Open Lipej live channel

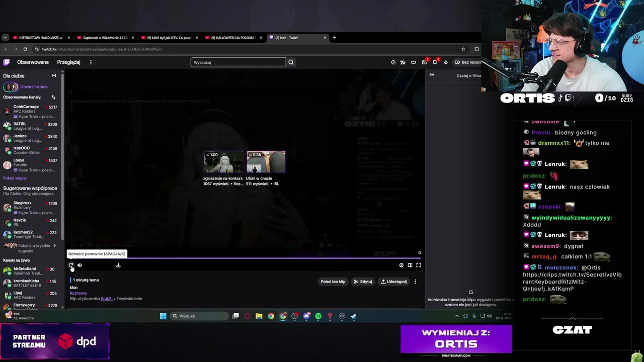(30, 295)
